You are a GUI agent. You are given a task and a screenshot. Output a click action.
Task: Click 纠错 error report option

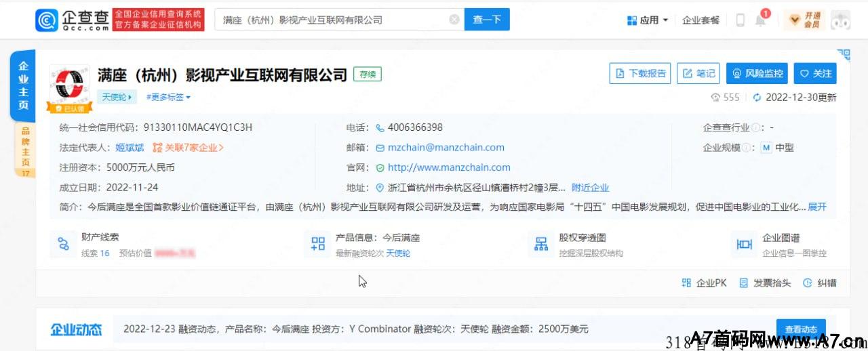820,283
